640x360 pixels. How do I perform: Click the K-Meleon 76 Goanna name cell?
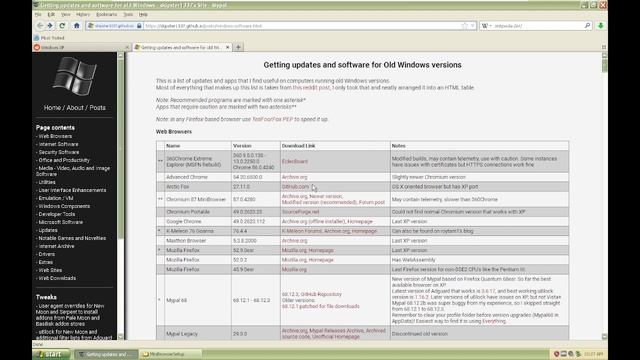click(198, 231)
